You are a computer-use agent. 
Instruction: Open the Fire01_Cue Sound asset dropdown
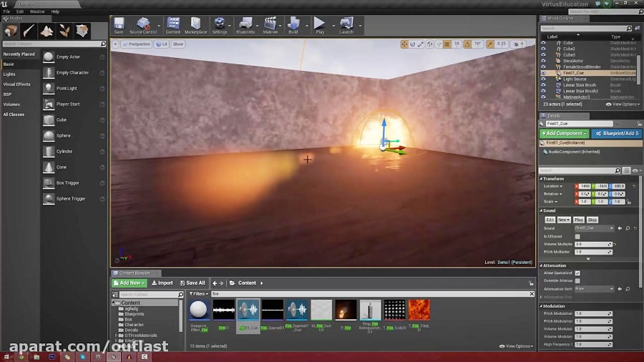pos(594,228)
